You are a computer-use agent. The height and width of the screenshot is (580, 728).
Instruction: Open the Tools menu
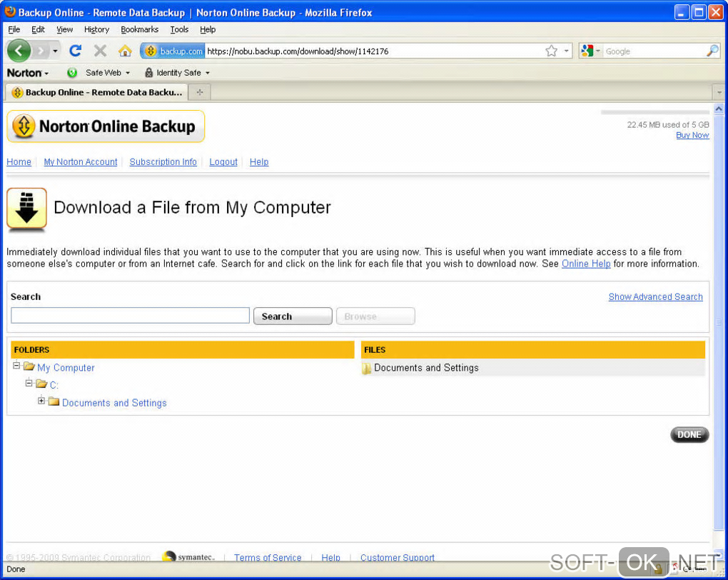point(179,29)
